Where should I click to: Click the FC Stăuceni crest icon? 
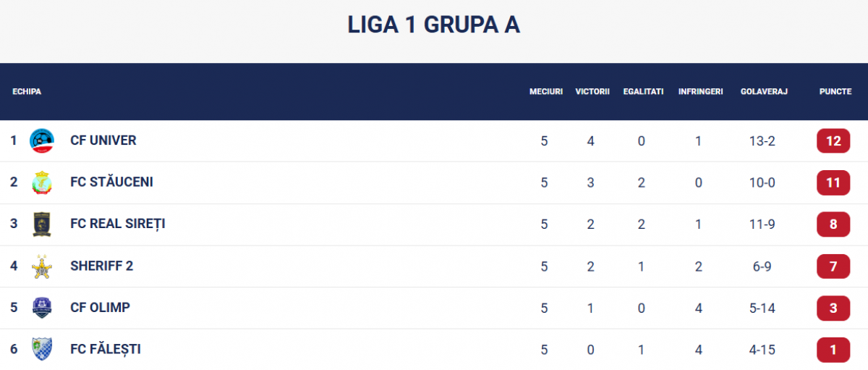[x=42, y=182]
